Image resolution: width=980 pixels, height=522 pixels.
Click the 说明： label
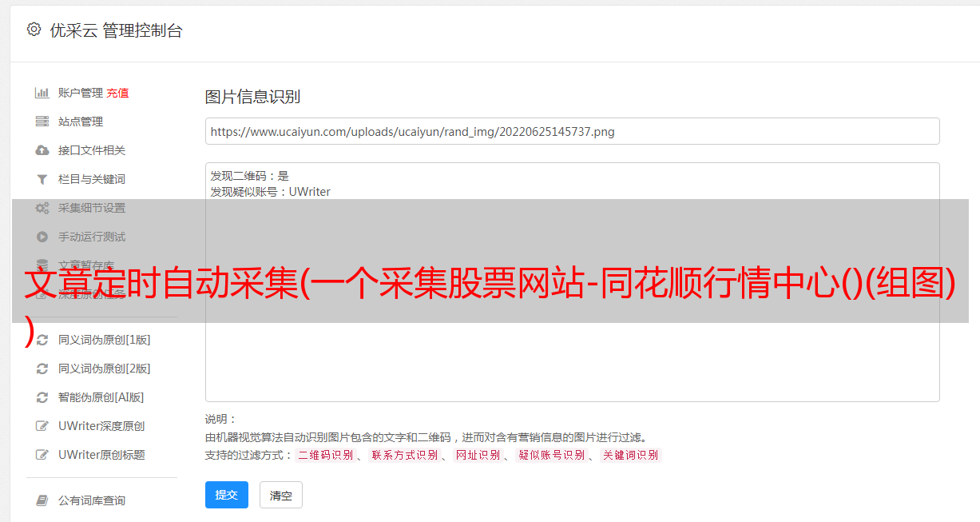[221, 419]
